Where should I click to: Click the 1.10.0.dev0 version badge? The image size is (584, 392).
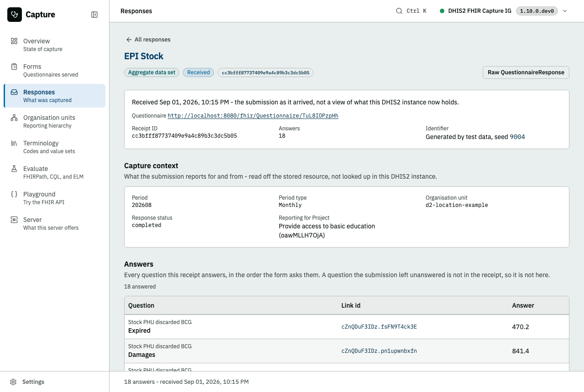point(537,11)
